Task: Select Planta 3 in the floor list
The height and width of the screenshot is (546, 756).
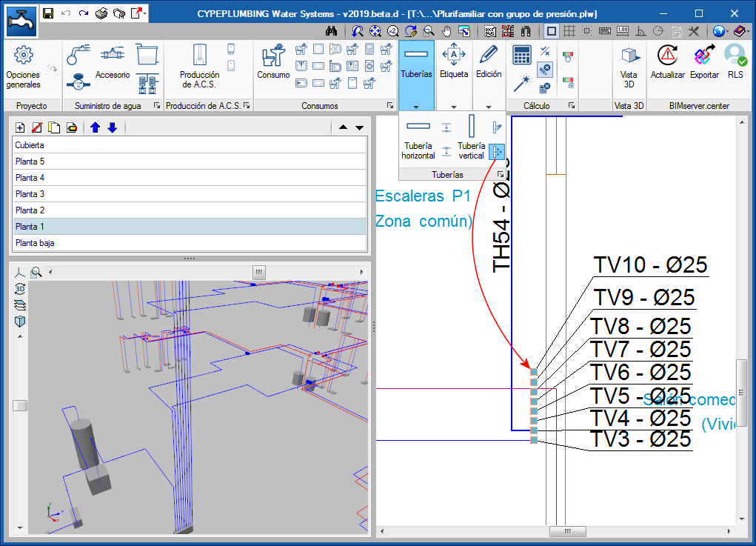Action: [x=190, y=194]
